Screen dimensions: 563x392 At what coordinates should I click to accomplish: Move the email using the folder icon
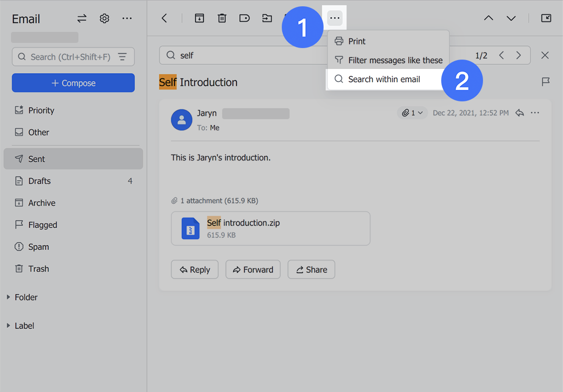click(267, 18)
